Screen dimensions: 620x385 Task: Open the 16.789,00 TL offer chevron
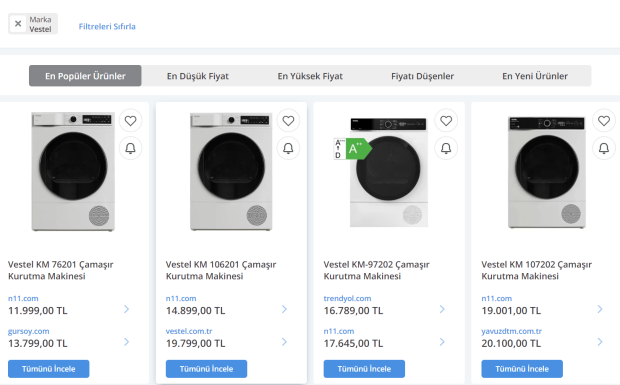tap(442, 309)
